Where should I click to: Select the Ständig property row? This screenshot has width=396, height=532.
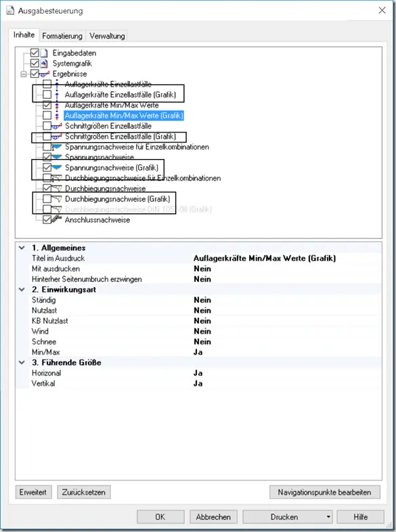pyautogui.click(x=198, y=300)
